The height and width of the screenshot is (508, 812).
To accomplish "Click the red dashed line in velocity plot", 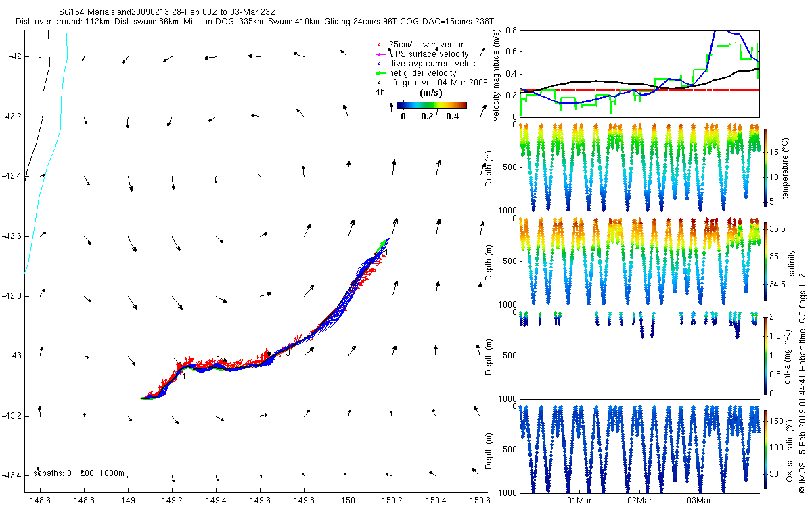I will [x=639, y=90].
